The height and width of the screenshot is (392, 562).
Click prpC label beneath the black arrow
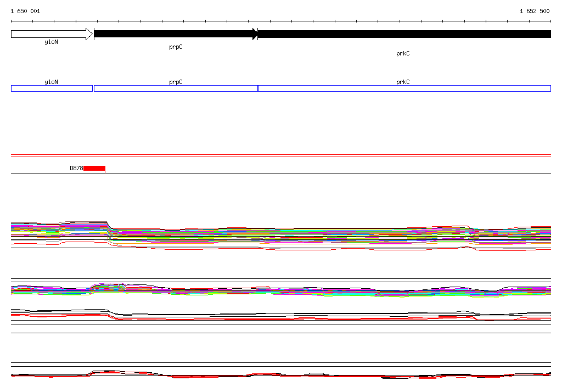pyautogui.click(x=176, y=47)
